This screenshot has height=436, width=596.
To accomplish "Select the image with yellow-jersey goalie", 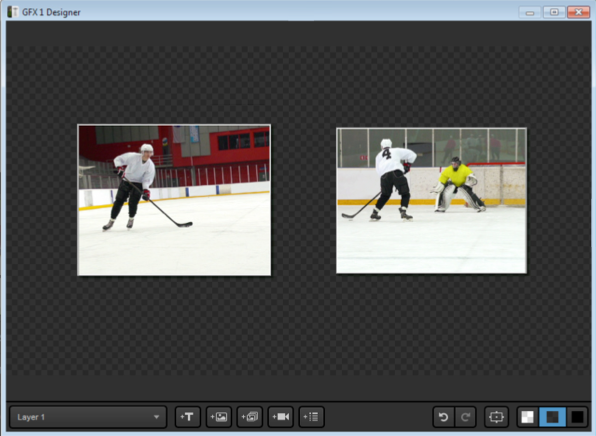I will coord(431,200).
